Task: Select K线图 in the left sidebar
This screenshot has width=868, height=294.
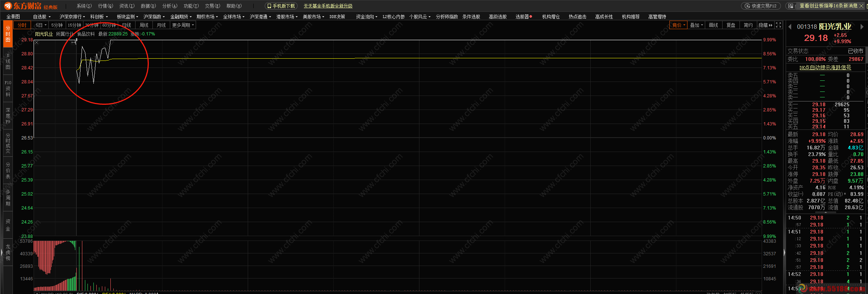Action: (8, 61)
